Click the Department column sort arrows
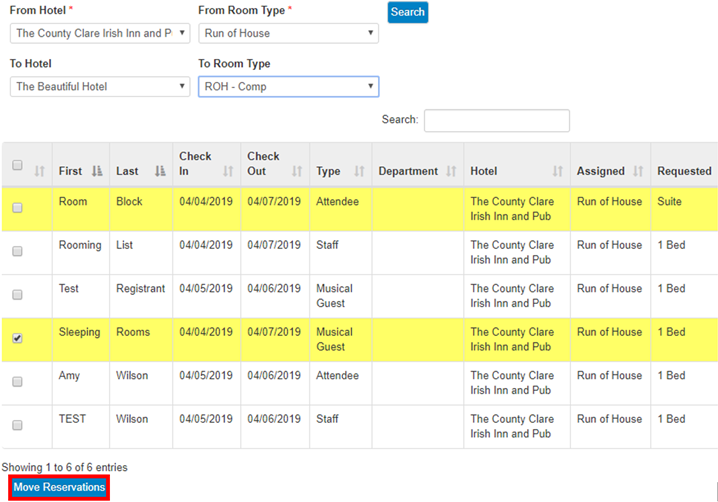718x502 pixels. pos(451,172)
